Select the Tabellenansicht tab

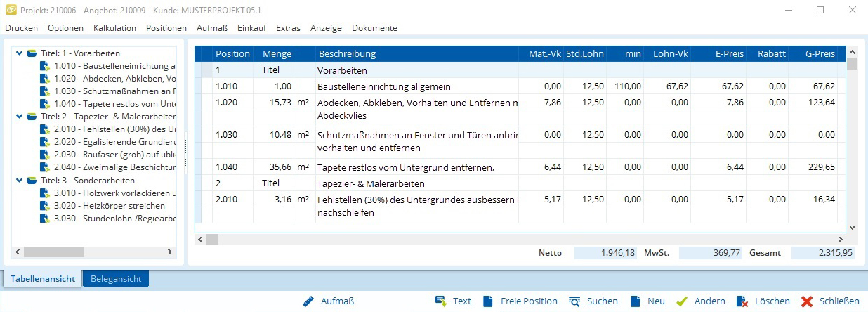pyautogui.click(x=43, y=279)
